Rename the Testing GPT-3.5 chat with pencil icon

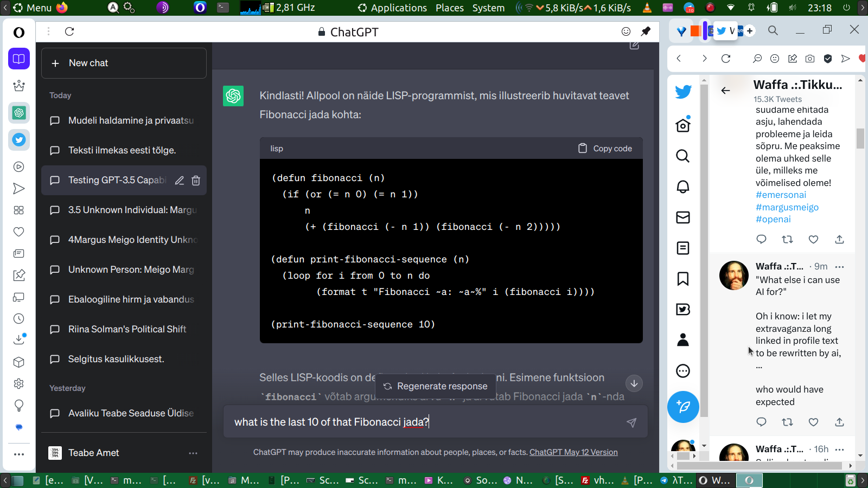point(180,181)
